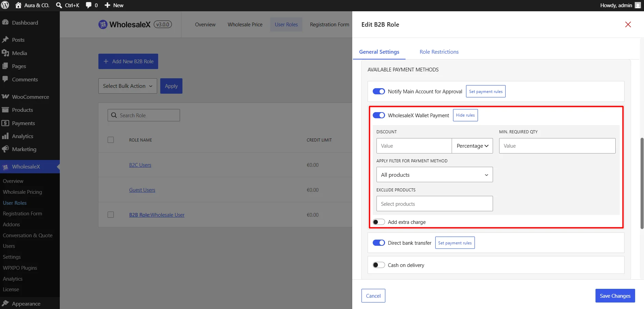644x309 pixels.
Task: Open the Wholesale Price tab
Action: coord(245,25)
